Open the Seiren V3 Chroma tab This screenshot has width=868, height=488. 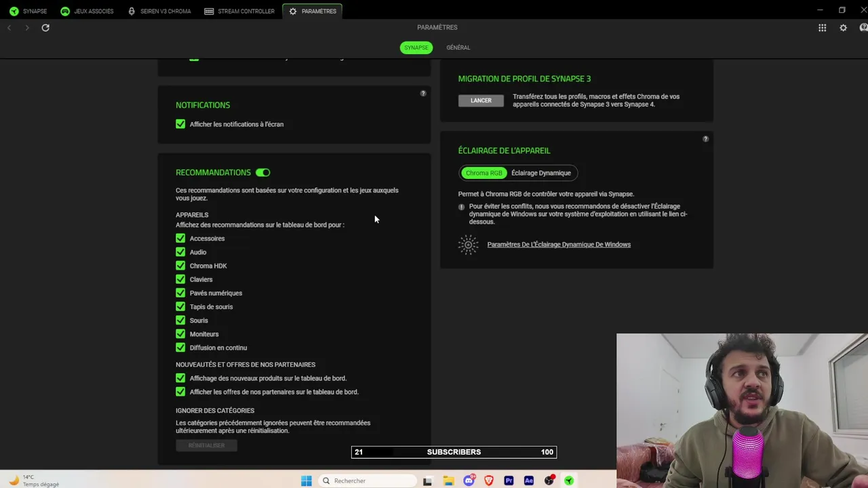159,11
